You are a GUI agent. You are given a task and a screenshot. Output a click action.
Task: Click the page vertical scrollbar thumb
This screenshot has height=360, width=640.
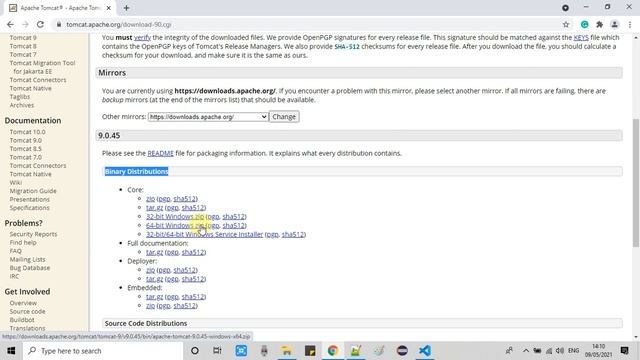coord(636,183)
